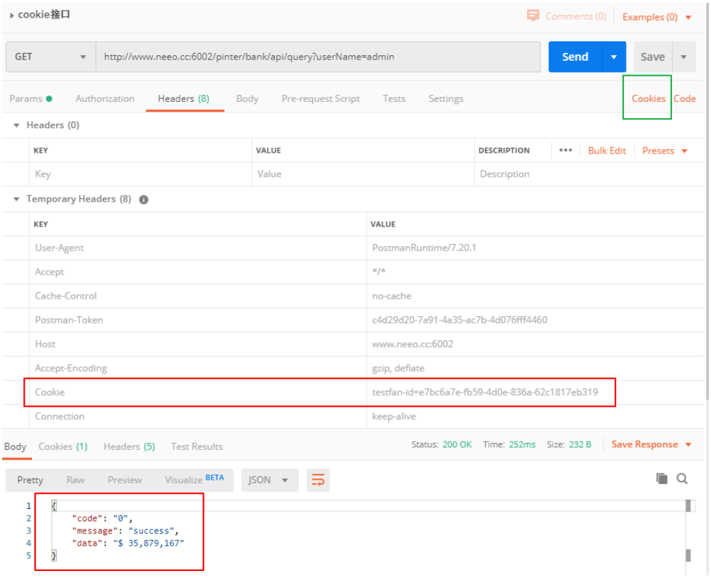Click the request URL input field
The image size is (711, 588).
click(x=319, y=57)
